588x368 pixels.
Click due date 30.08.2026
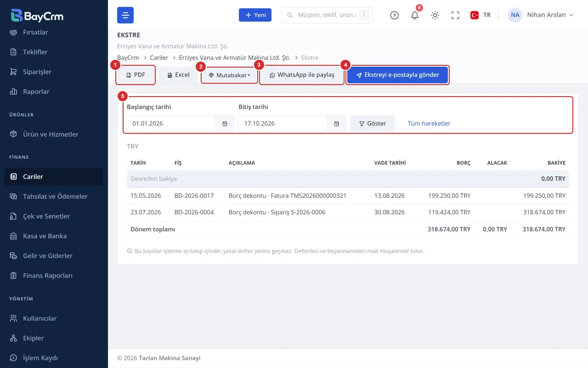[390, 212]
